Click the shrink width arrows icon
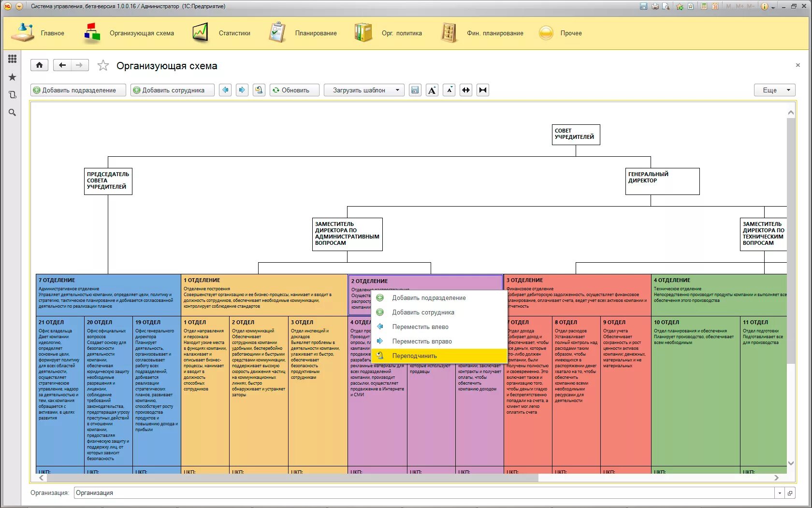Viewport: 812px width, 508px height. 483,90
